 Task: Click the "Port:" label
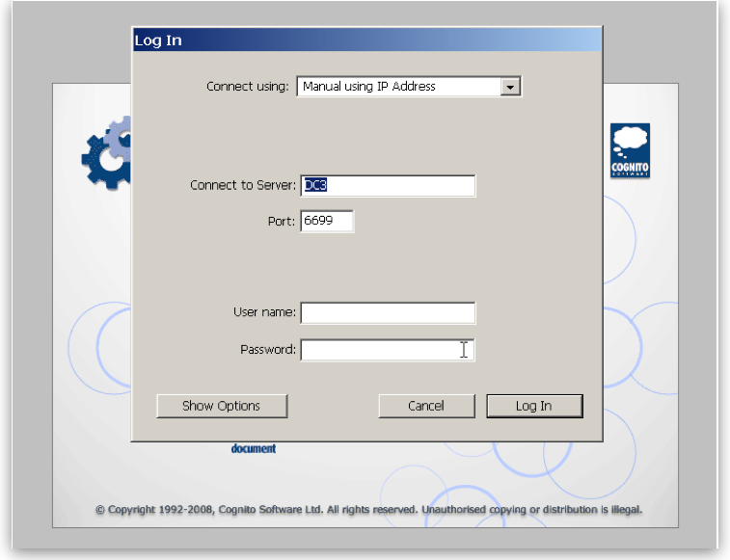[x=281, y=222]
